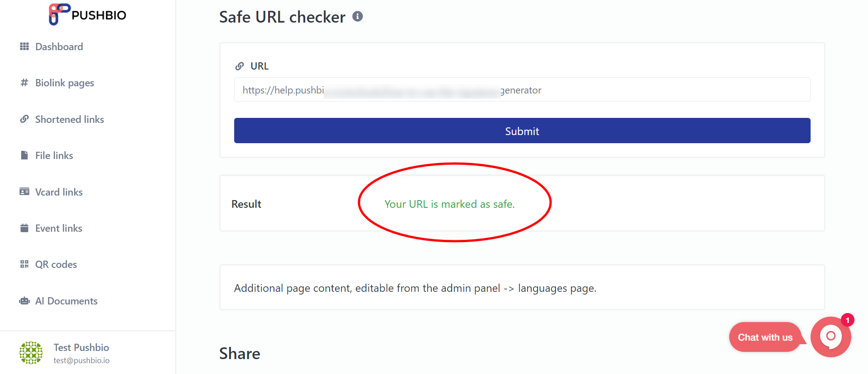Open Event links calendar icon
Viewport: 868px width, 374px height.
tap(25, 228)
